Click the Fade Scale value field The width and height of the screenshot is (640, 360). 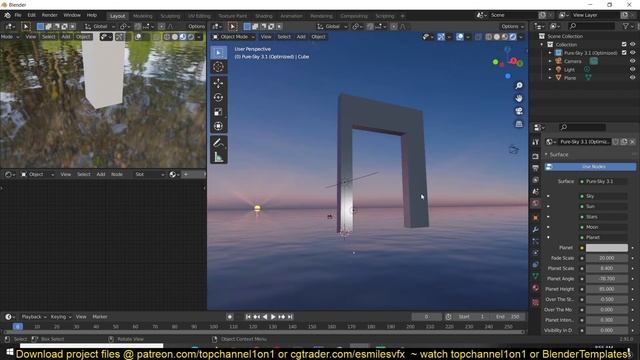pyautogui.click(x=607, y=258)
